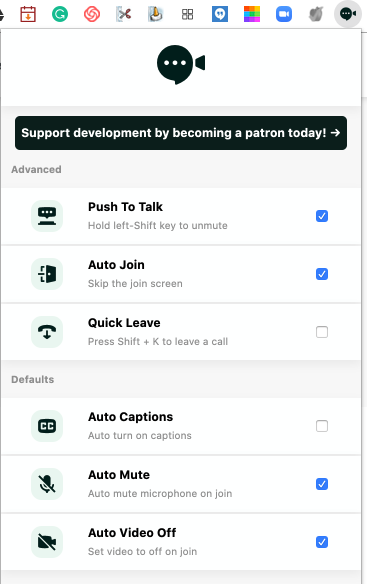Click the chat-camera extension toolbar icon
The width and height of the screenshot is (367, 584).
coord(348,14)
